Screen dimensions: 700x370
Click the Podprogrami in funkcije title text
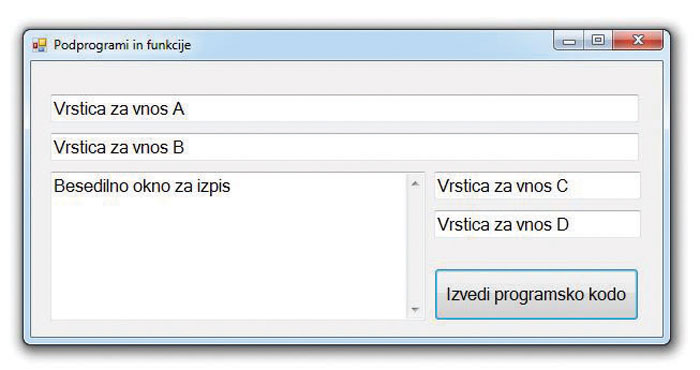[x=122, y=45]
